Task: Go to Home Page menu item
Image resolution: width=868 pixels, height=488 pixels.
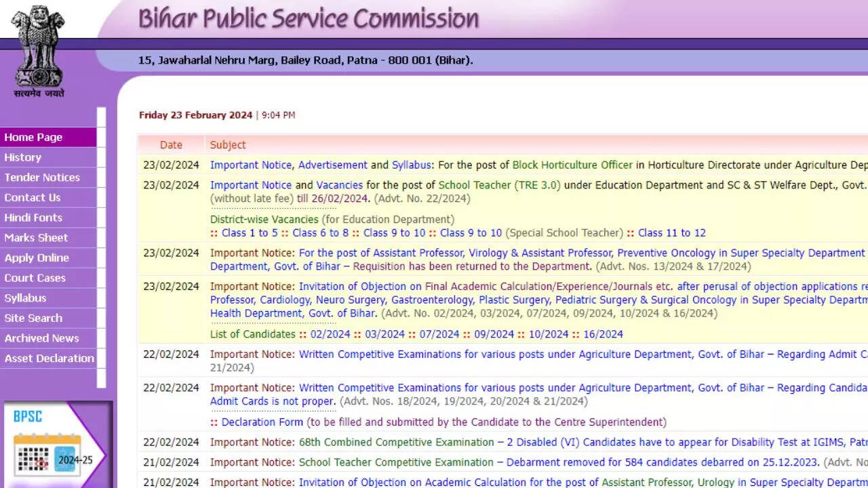Action: (x=33, y=137)
